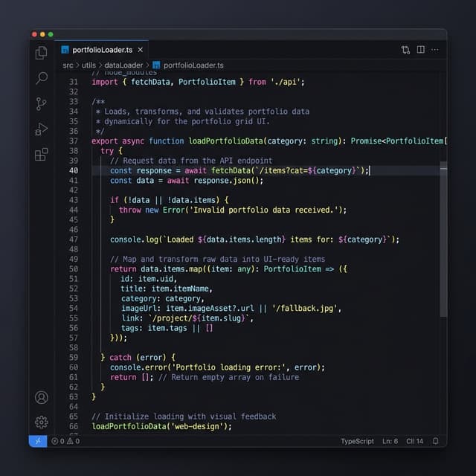Click the file icon in the breadcrumb
Image resolution: width=476 pixels, height=476 pixels.
point(156,65)
